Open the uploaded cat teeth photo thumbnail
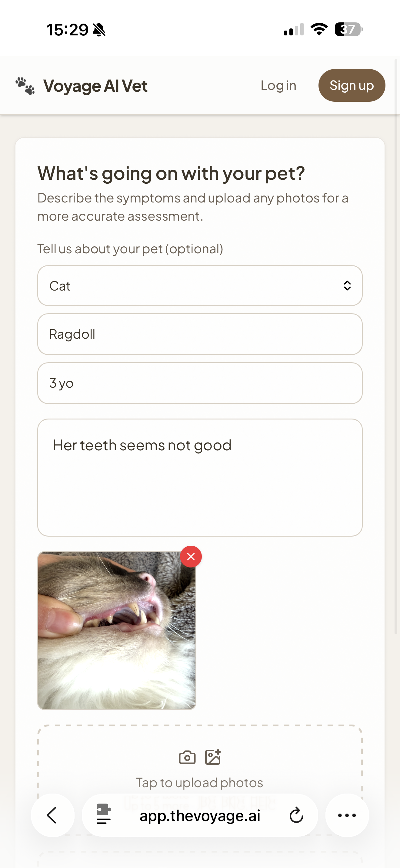Screen dimensions: 400x868 [116, 630]
